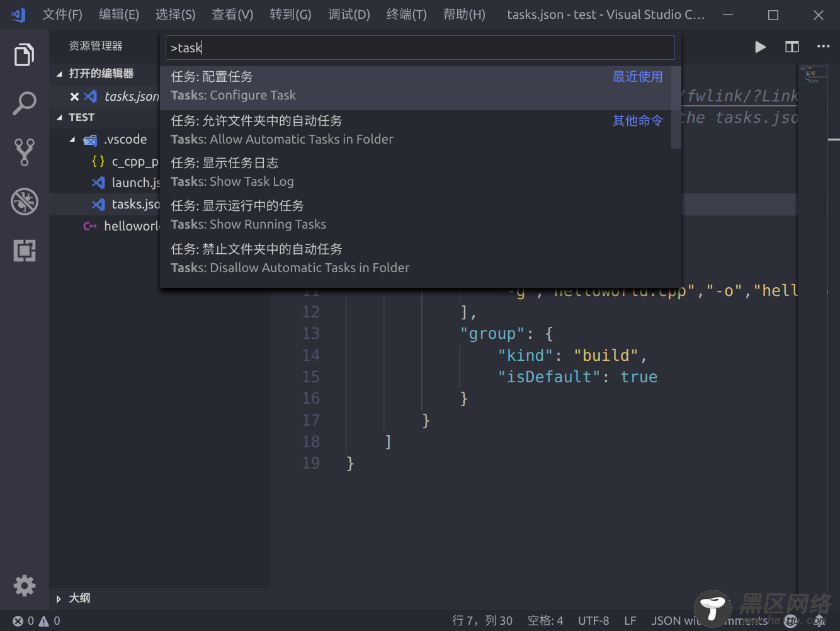Viewport: 840px width, 631px height.
Task: Open the Explorer view in activity bar
Action: click(25, 55)
